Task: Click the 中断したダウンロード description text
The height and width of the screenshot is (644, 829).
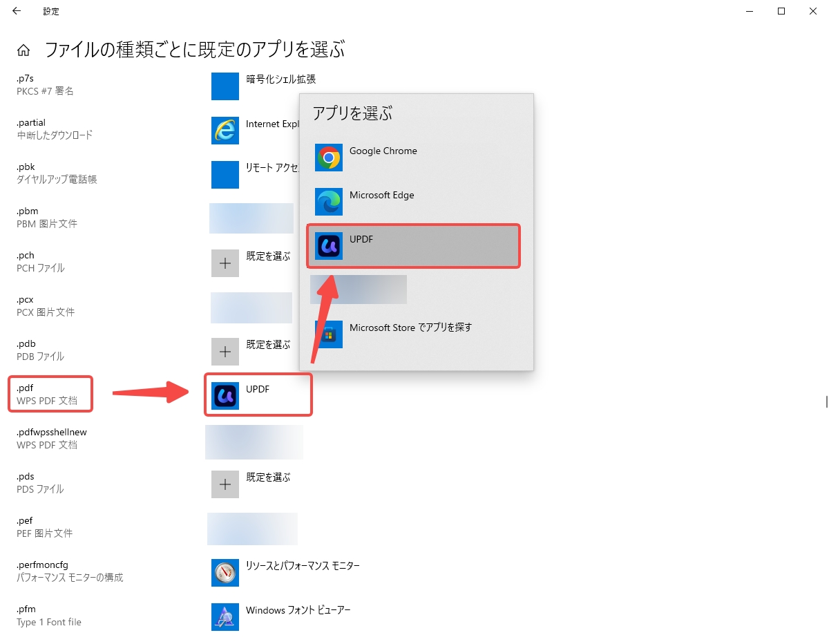Action: 55,135
